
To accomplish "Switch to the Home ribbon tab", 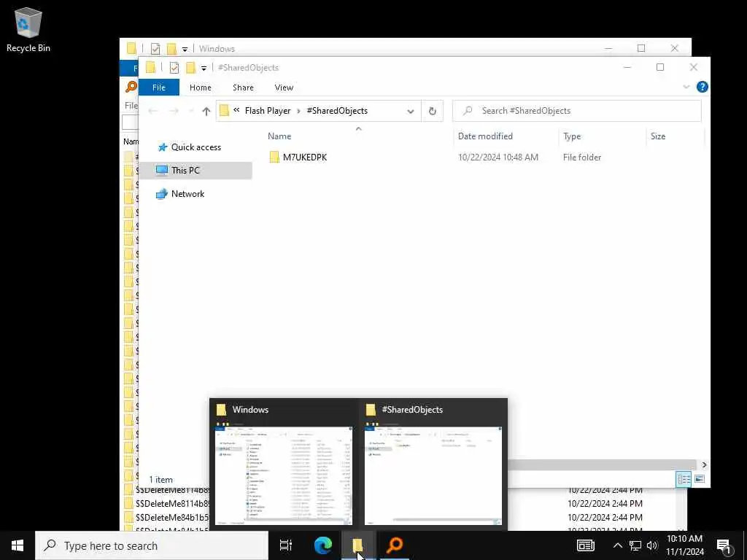I will [x=200, y=87].
